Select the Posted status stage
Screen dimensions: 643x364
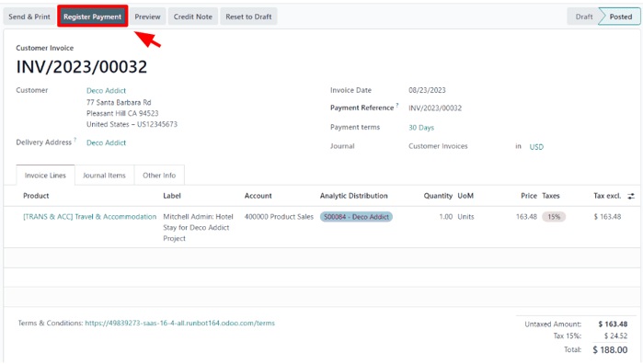pos(620,17)
